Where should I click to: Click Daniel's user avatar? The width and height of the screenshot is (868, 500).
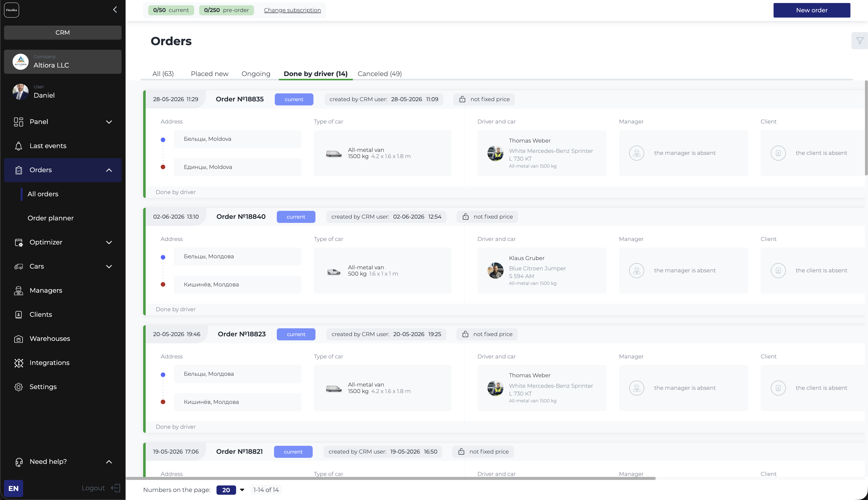(21, 92)
